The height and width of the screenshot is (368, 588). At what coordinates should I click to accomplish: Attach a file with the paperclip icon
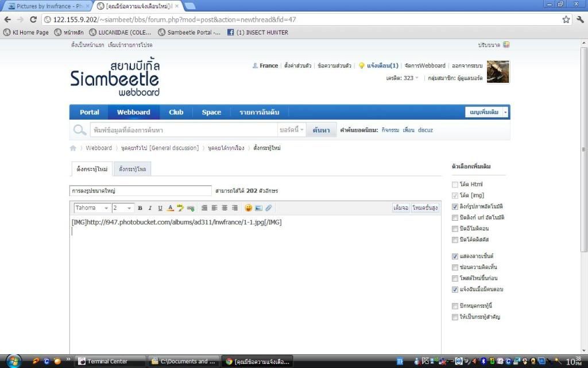pos(268,208)
